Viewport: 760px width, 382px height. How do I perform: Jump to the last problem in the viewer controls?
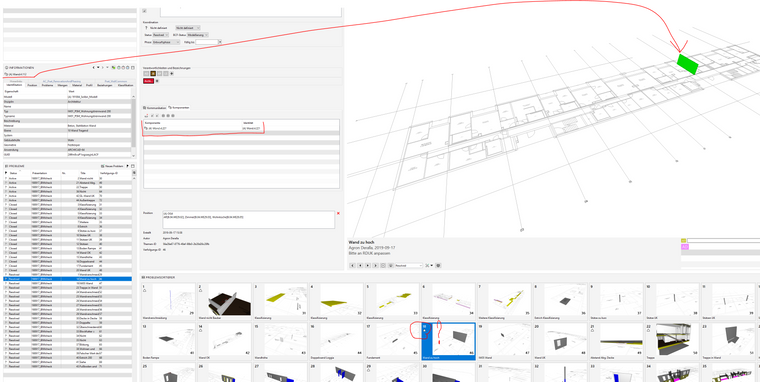pyautogui.click(x=376, y=265)
